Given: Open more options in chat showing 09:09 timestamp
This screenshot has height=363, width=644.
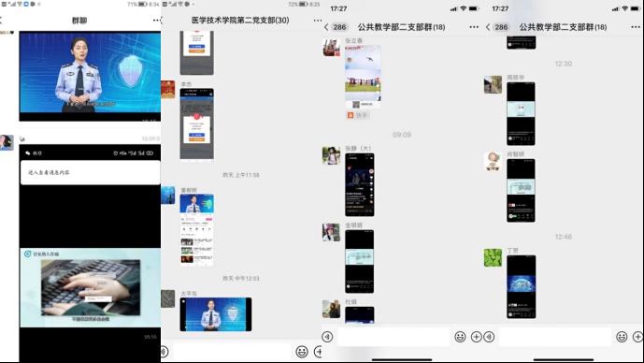Looking at the screenshot, I should click(x=474, y=27).
